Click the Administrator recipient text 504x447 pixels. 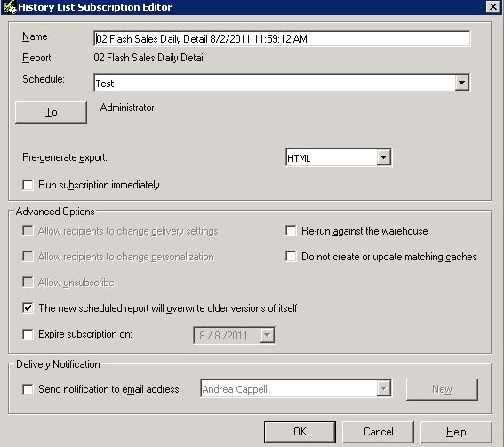(x=127, y=108)
